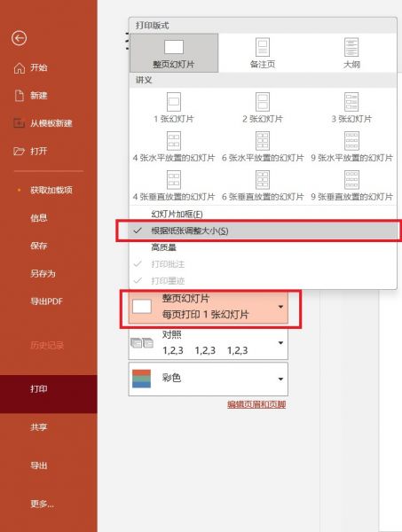Choose the 大纲 print layout icon
402x532 pixels.
(351, 47)
